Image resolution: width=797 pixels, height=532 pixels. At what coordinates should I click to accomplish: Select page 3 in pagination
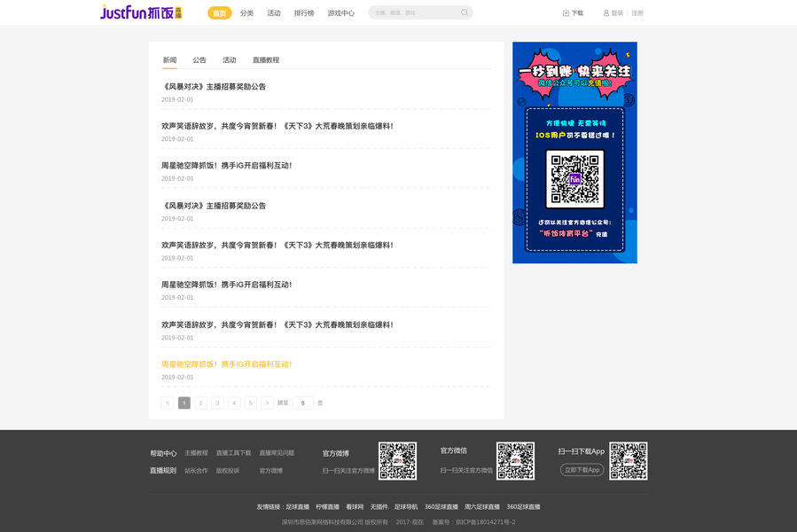click(217, 403)
